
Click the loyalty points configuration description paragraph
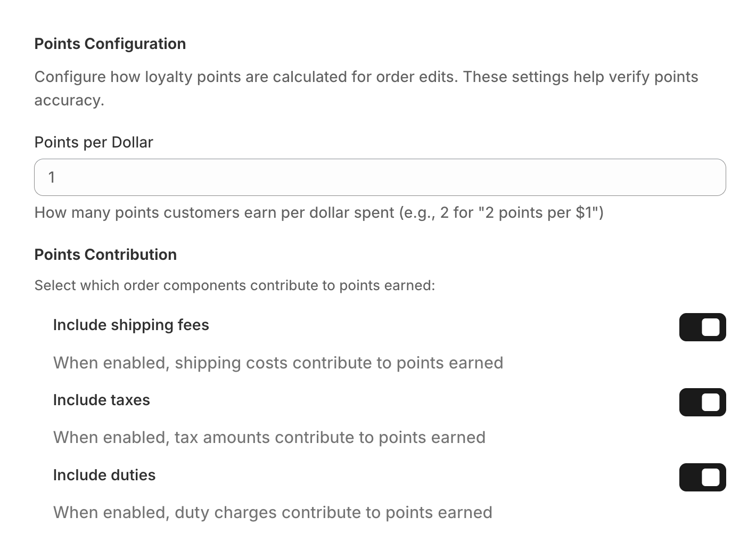(x=366, y=88)
